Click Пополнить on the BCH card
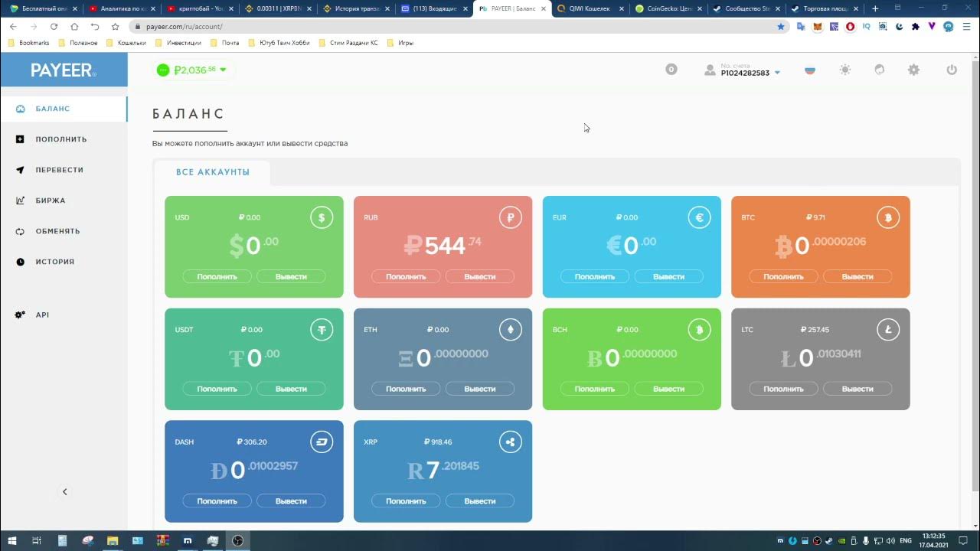This screenshot has width=980, height=551. point(595,389)
